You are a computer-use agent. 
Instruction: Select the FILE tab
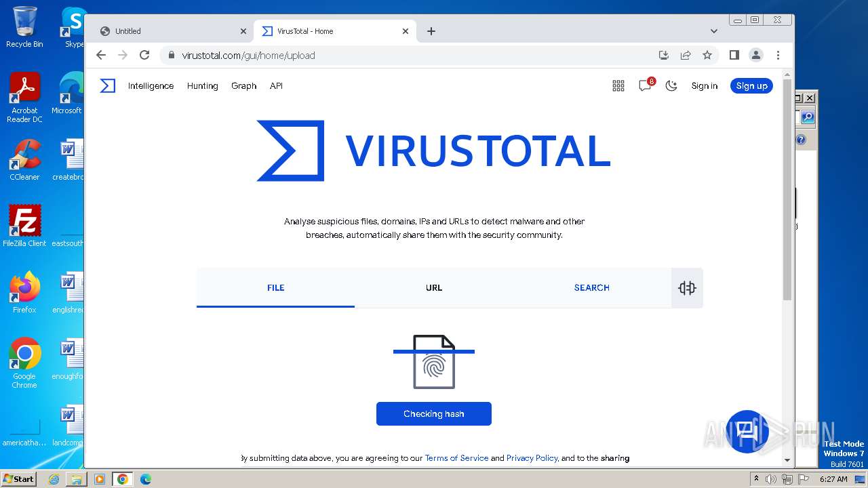(275, 287)
